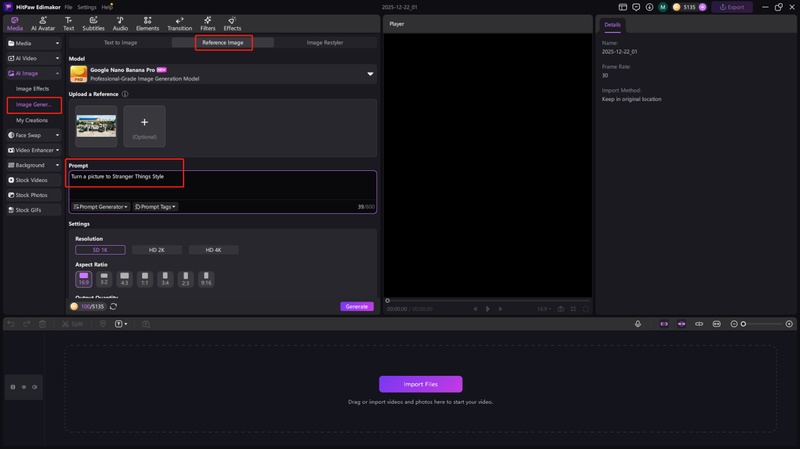Open the Media toolbar tab

click(15, 23)
